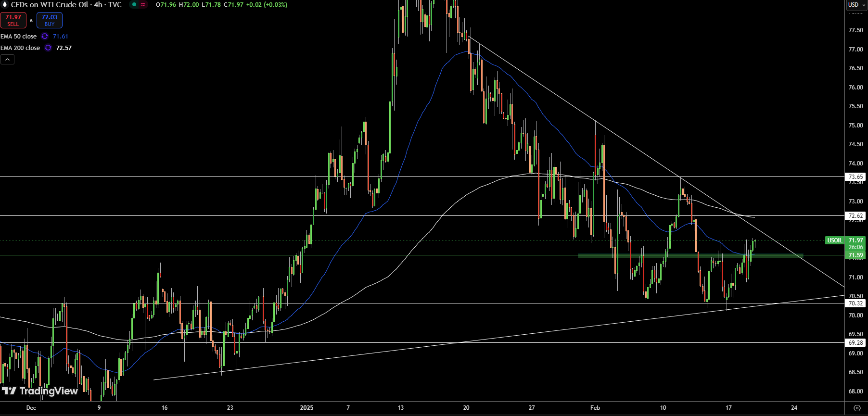The height and width of the screenshot is (416, 868).
Task: Click the pink approximate-equals data icon
Action: tap(143, 4)
